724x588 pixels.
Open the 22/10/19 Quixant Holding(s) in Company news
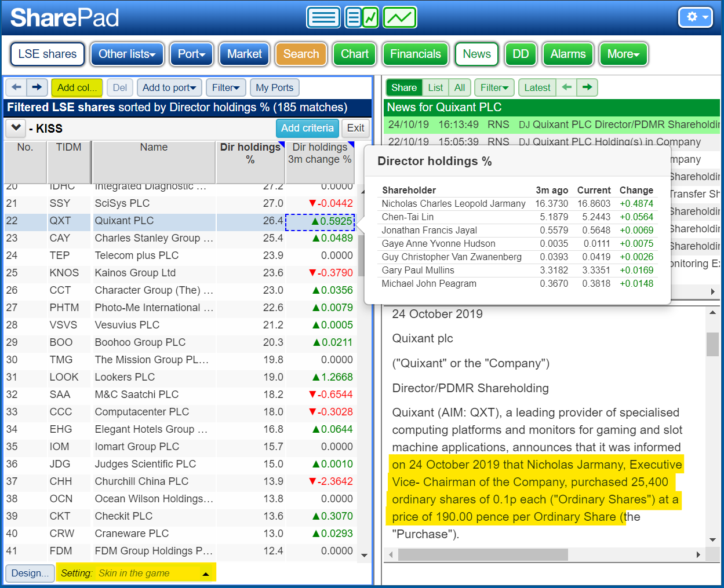(552, 142)
